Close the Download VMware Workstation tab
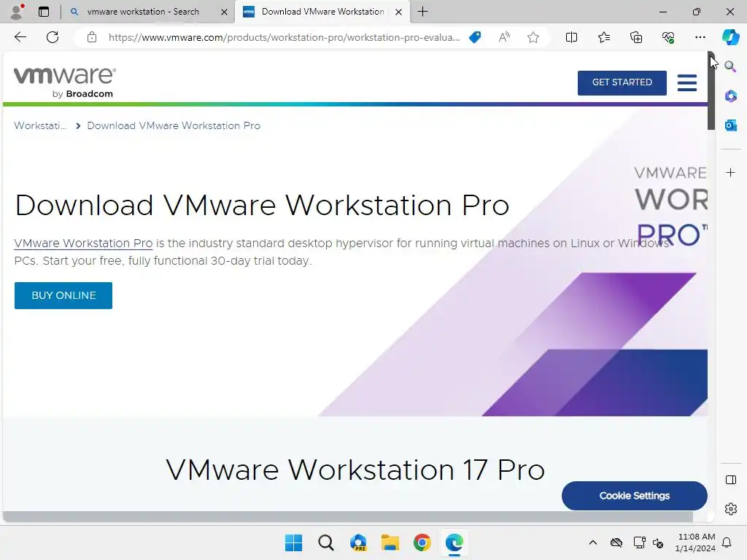Image resolution: width=747 pixels, height=560 pixels. pos(399,12)
